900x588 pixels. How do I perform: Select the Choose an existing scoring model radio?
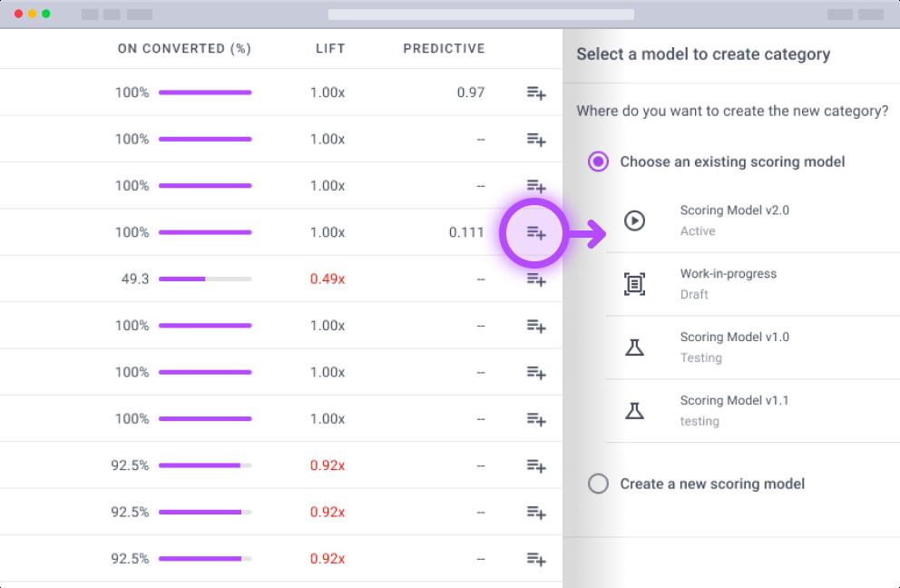[598, 162]
